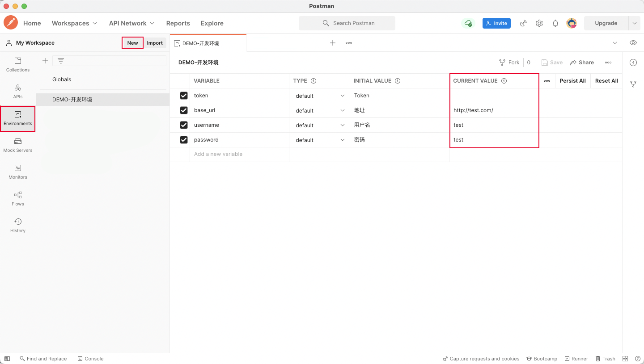Open Find and Replace in status bar
This screenshot has height=364, width=644.
pos(43,359)
